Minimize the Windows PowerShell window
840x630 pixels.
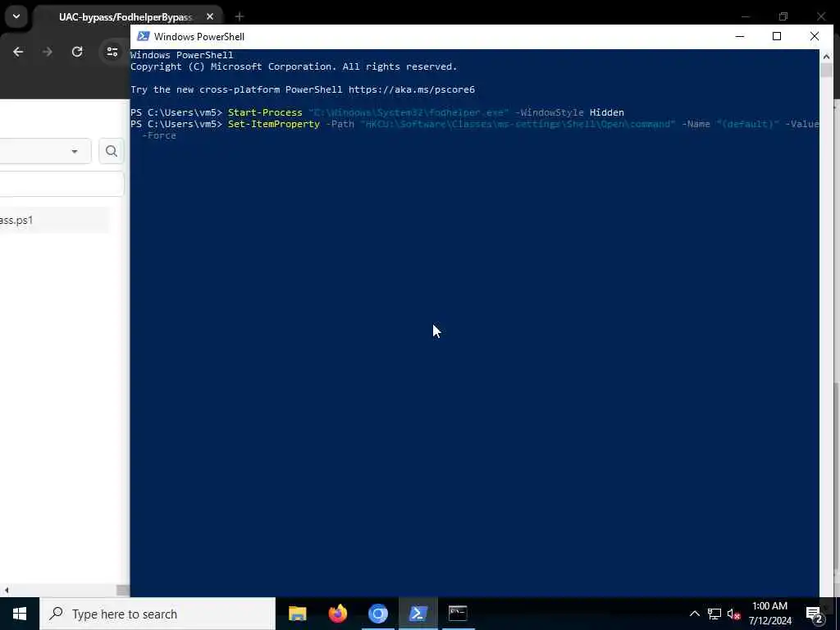(x=740, y=36)
